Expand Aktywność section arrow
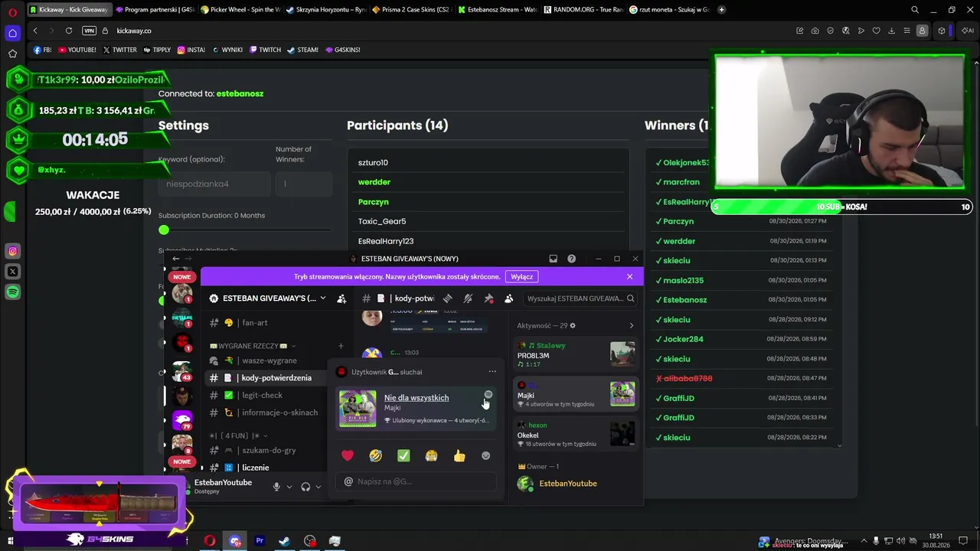 pyautogui.click(x=631, y=326)
